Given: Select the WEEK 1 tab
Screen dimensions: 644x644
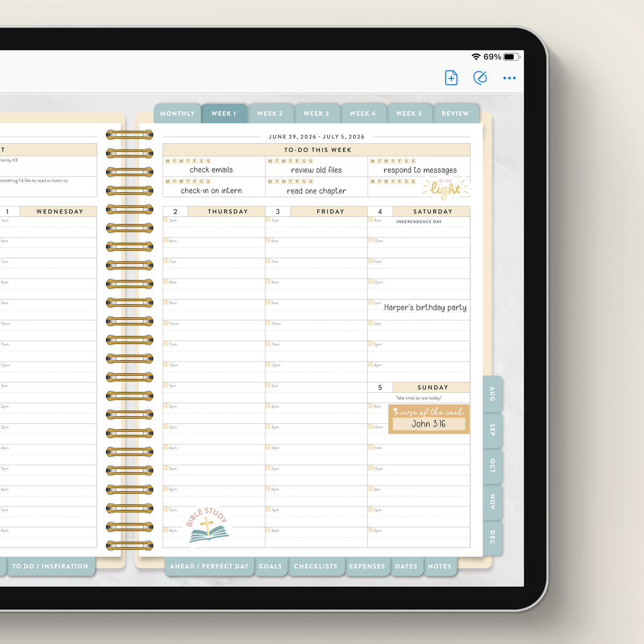Looking at the screenshot, I should tap(224, 113).
